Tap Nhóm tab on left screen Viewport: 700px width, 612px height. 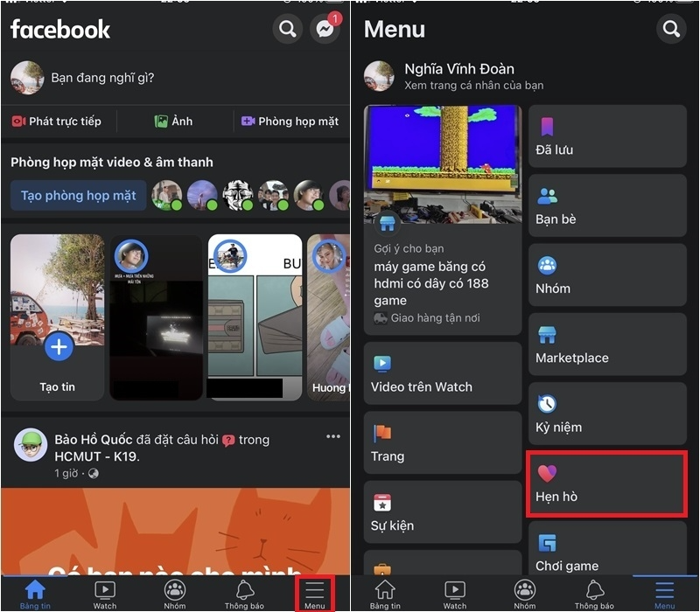tap(174, 595)
